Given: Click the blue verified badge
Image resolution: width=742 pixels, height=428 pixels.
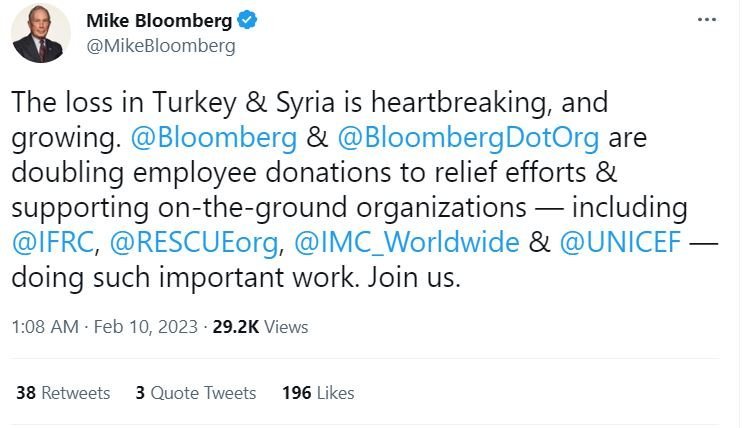Looking at the screenshot, I should pos(247,21).
